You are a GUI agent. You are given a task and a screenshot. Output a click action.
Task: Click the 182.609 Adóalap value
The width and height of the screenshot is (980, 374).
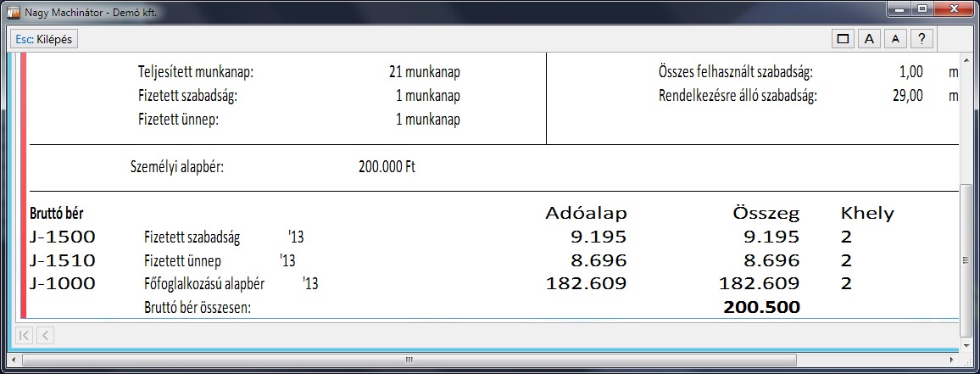(587, 284)
